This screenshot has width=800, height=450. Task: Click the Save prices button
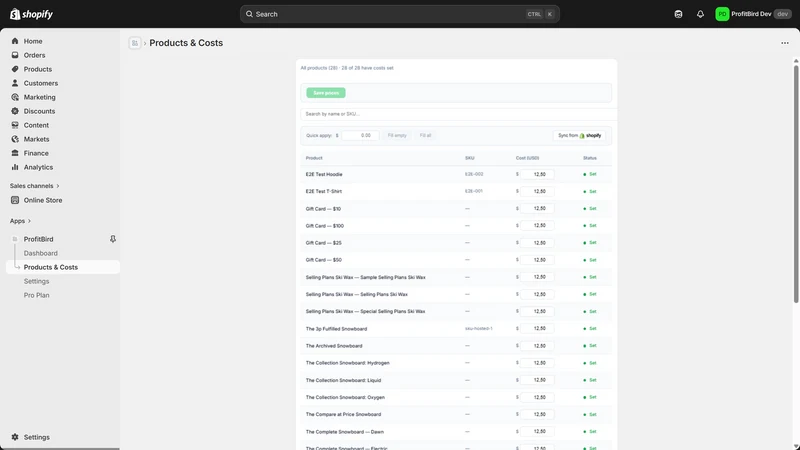[x=326, y=93]
